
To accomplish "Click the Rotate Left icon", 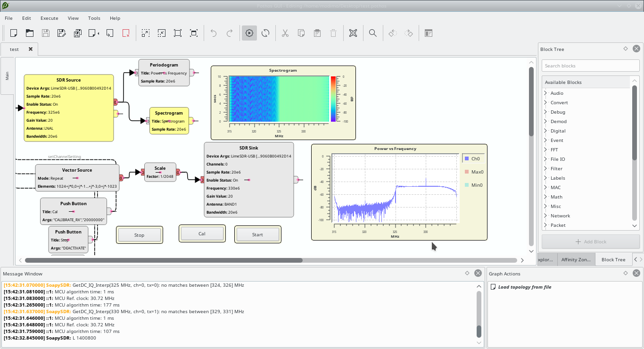I will [x=393, y=33].
